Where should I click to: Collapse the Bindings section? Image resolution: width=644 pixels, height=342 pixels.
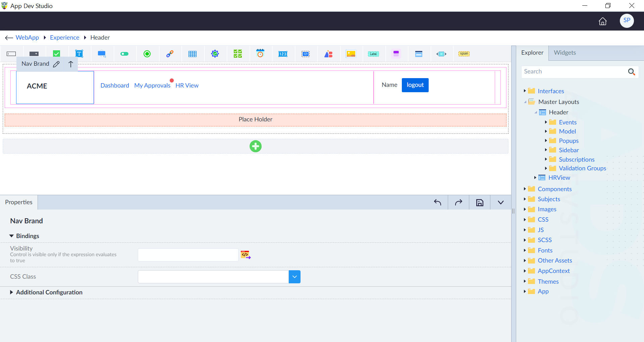click(x=11, y=236)
